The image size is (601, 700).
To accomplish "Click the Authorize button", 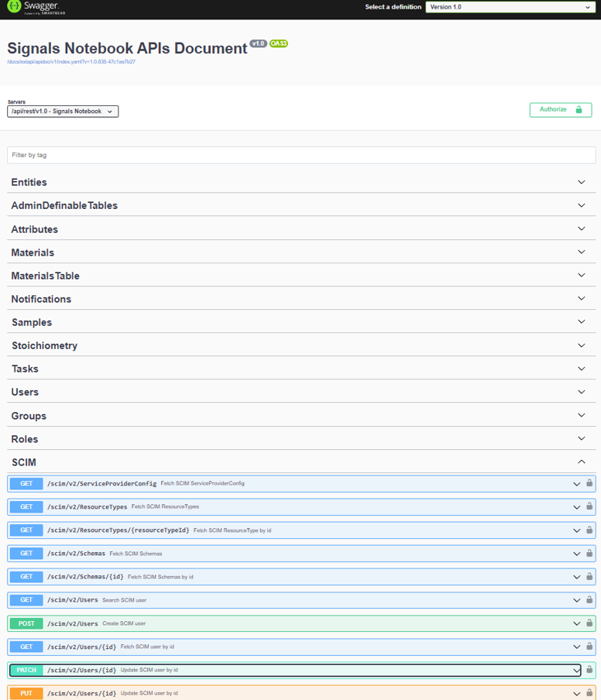I will [x=560, y=110].
